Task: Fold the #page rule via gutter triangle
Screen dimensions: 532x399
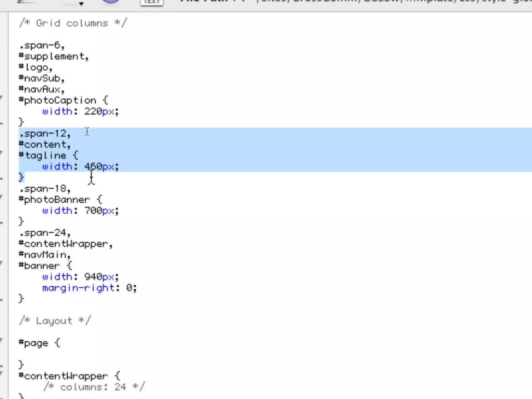Action: tap(1, 341)
